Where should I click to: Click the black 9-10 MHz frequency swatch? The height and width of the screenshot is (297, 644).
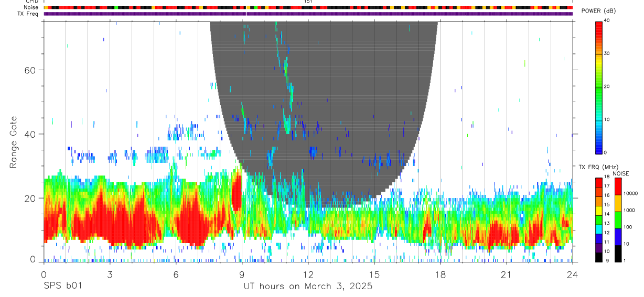click(x=599, y=257)
